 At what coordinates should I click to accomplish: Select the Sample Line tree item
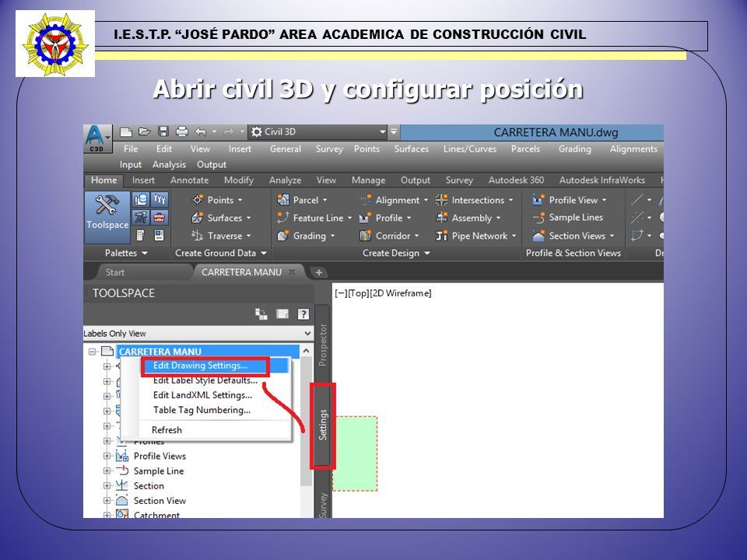[x=159, y=471]
